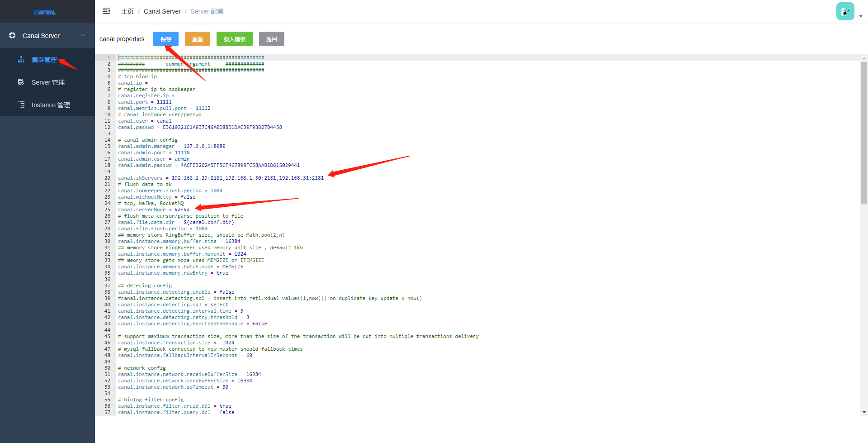Image resolution: width=868 pixels, height=443 pixels.
Task: Click scrollbar up arrow
Action: point(864,58)
